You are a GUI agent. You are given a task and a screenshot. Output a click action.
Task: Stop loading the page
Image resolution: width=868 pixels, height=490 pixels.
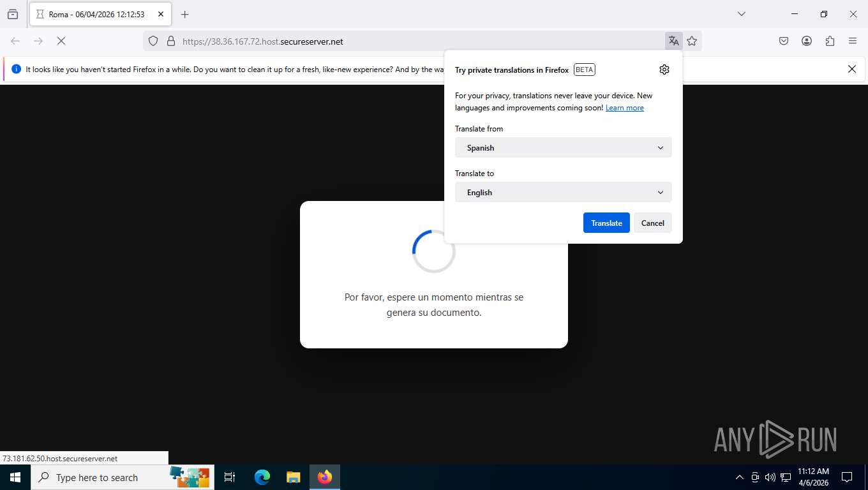(x=61, y=41)
